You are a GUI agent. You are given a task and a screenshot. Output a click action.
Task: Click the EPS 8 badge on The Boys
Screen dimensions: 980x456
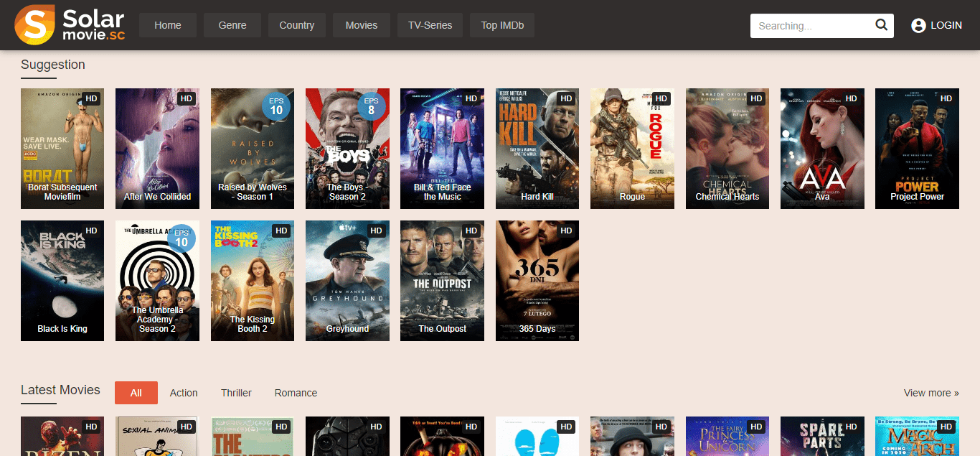point(371,106)
